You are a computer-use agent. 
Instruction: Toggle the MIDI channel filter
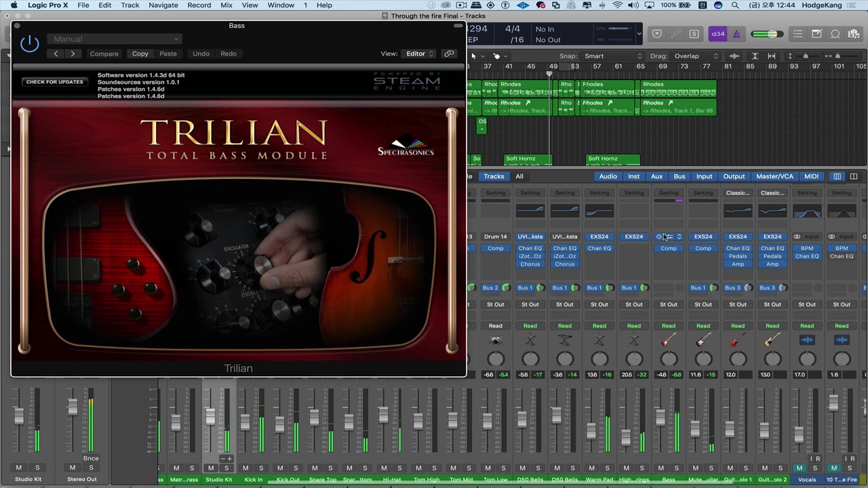coord(811,176)
